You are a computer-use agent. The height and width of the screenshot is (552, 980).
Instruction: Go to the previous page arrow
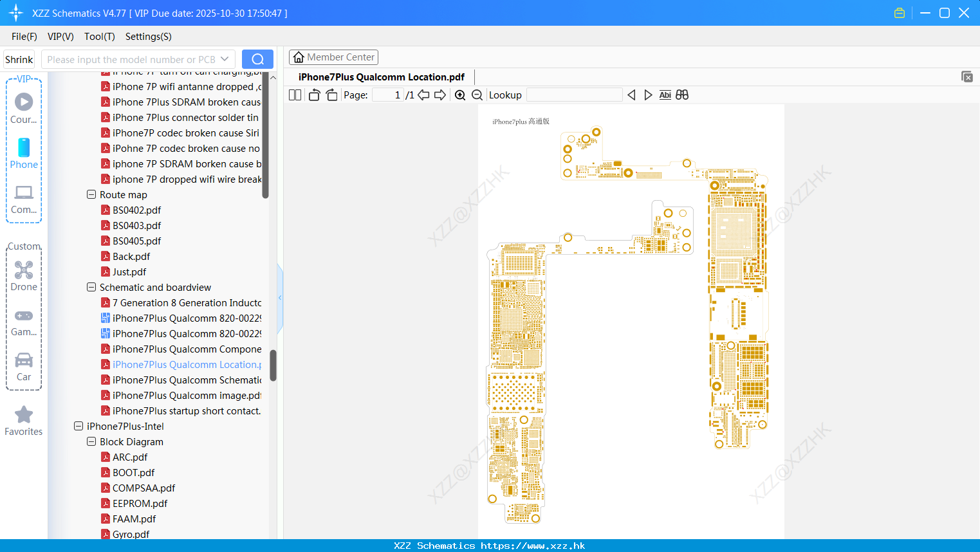click(x=423, y=95)
